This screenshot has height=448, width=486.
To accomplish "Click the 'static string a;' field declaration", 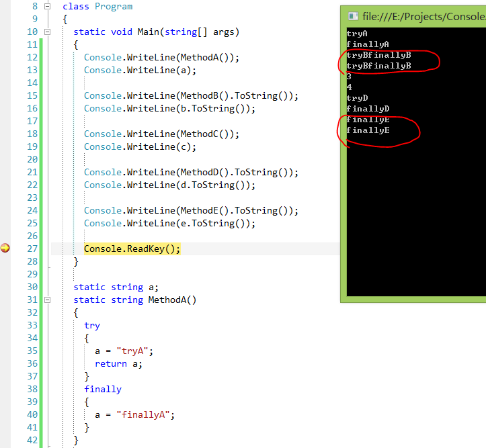I will pyautogui.click(x=116, y=287).
